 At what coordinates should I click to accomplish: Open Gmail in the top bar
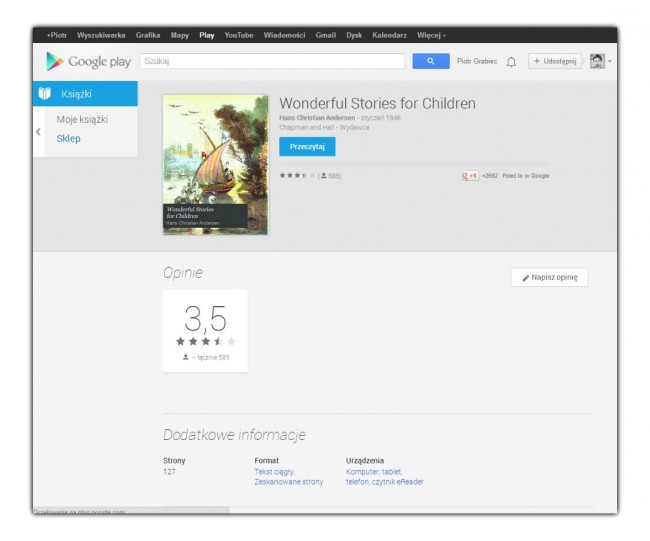(326, 35)
